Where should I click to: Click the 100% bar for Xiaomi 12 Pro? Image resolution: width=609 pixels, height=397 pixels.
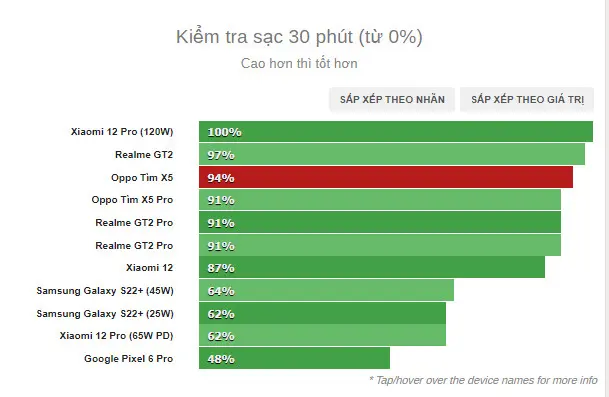click(x=396, y=132)
